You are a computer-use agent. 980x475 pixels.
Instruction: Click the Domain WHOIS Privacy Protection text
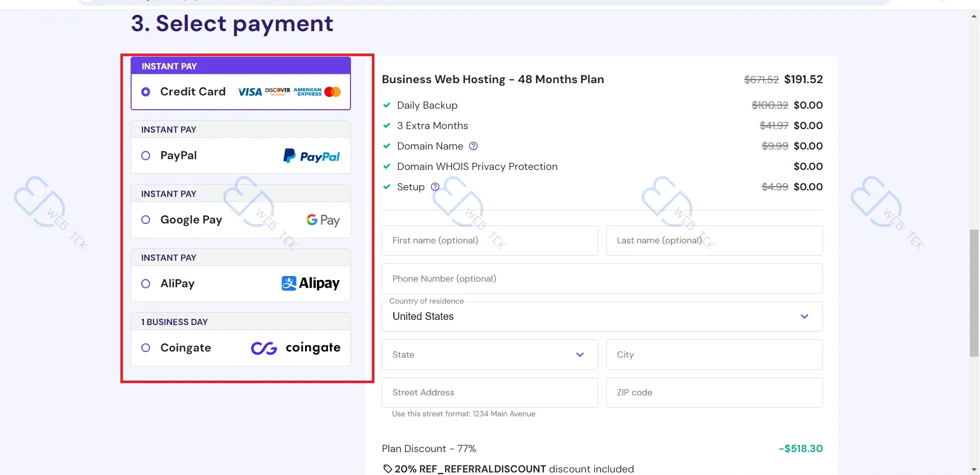478,166
